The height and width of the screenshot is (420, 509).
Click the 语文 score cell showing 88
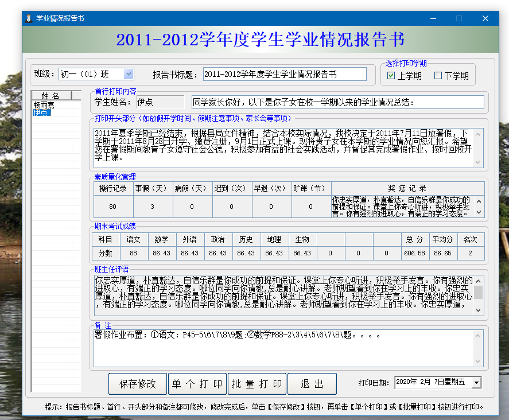[134, 253]
